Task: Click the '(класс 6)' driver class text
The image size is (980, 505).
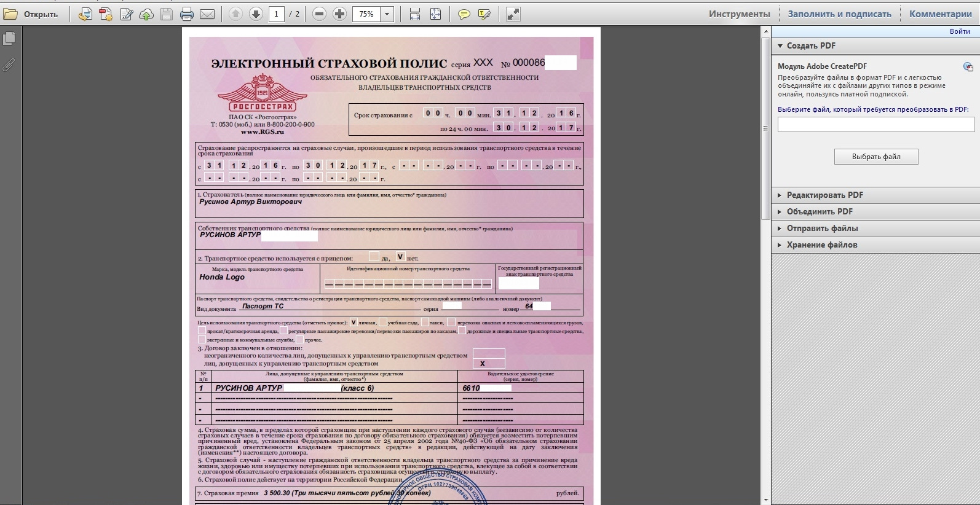Action: coord(358,388)
